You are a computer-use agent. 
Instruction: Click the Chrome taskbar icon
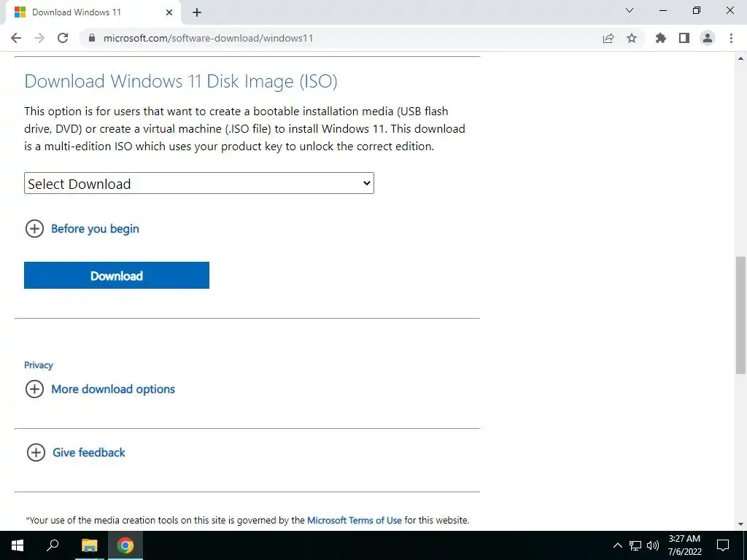click(x=125, y=545)
